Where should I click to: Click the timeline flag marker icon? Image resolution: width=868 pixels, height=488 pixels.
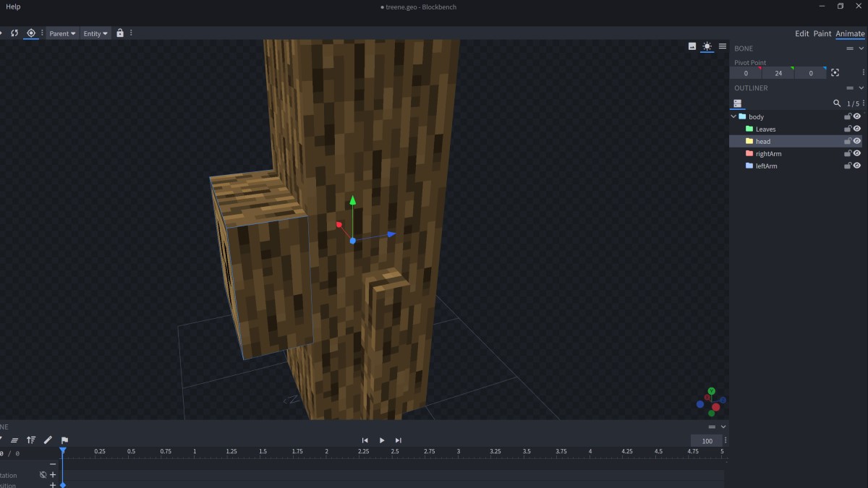point(64,440)
